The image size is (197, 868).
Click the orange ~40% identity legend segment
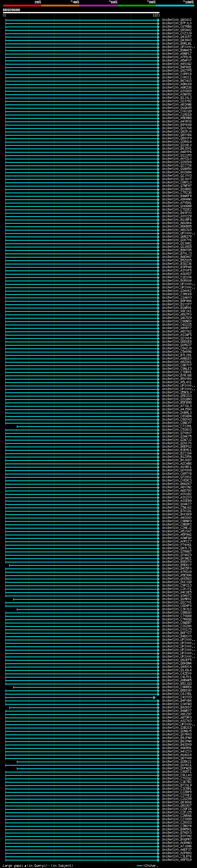point(60,6)
